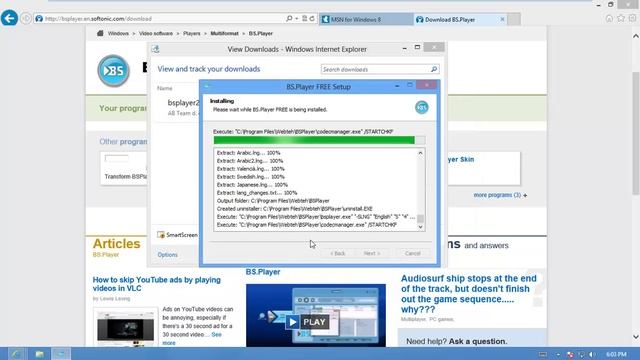The height and width of the screenshot is (360, 640).
Task: Show hidden tray icons arrow
Action: [x=558, y=354]
